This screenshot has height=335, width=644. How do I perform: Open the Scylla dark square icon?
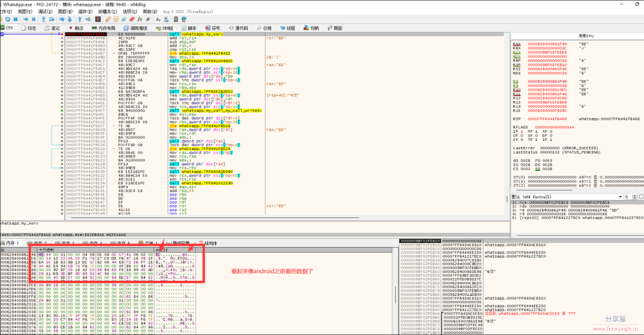point(98,19)
